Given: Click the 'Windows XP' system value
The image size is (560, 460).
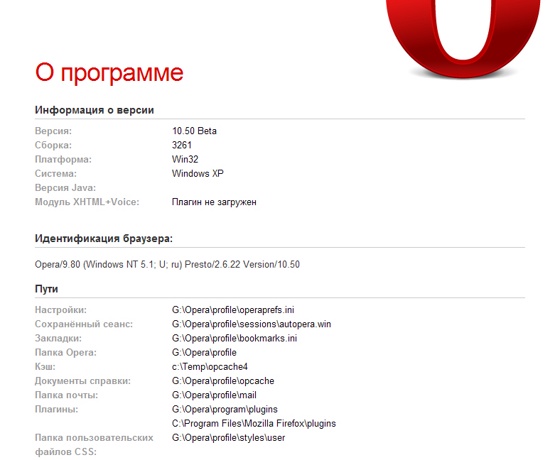Looking at the screenshot, I should 198,174.
